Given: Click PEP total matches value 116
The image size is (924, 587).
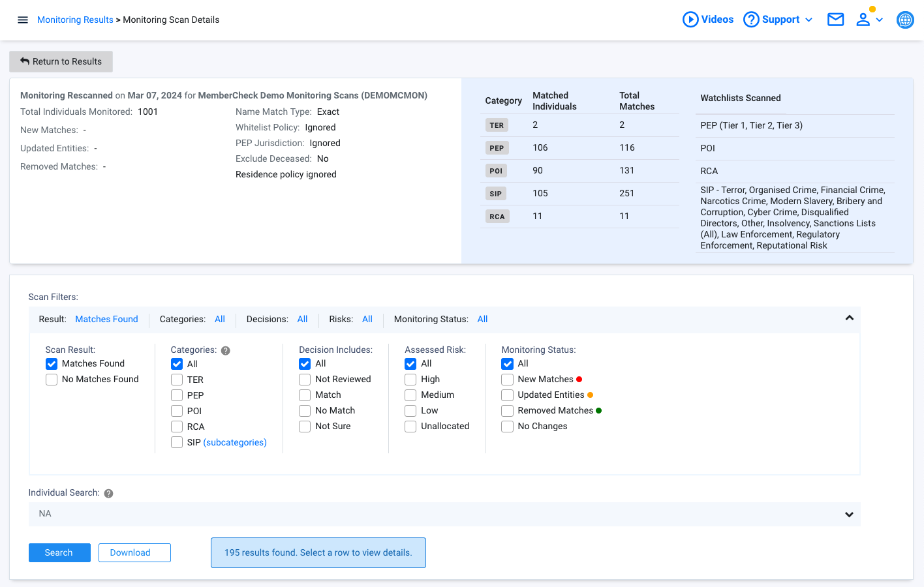Looking at the screenshot, I should click(x=627, y=147).
